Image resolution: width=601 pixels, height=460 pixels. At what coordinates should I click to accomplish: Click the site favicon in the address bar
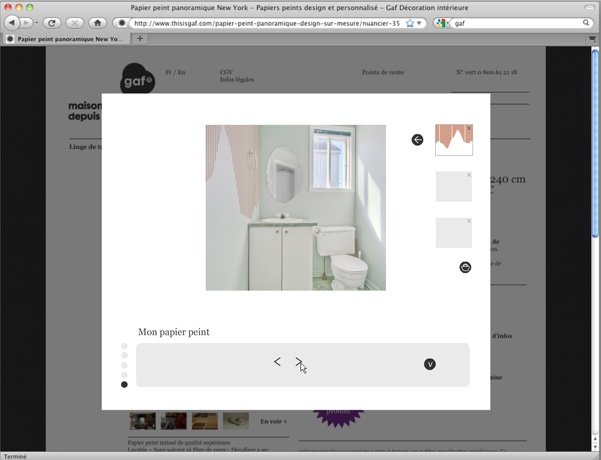tap(122, 23)
